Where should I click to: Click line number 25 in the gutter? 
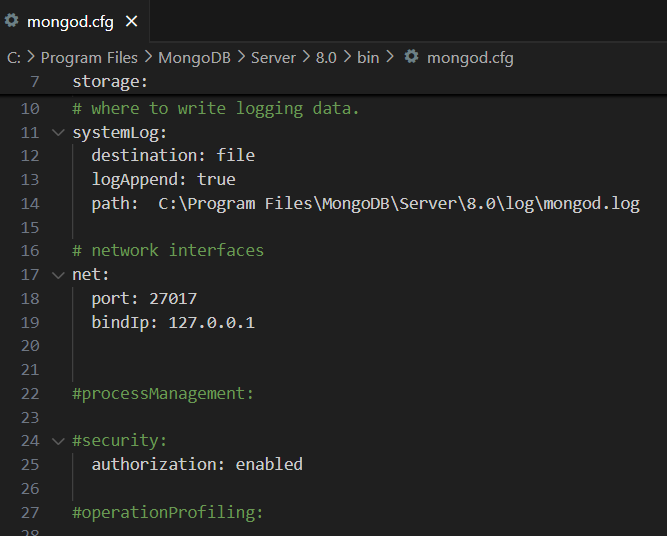(30, 465)
